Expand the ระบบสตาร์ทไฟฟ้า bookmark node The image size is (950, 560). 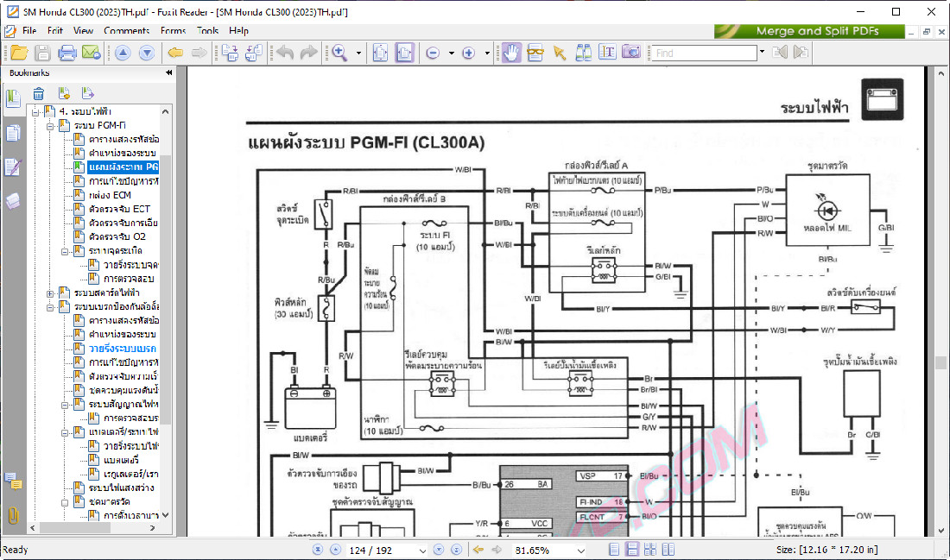[50, 293]
